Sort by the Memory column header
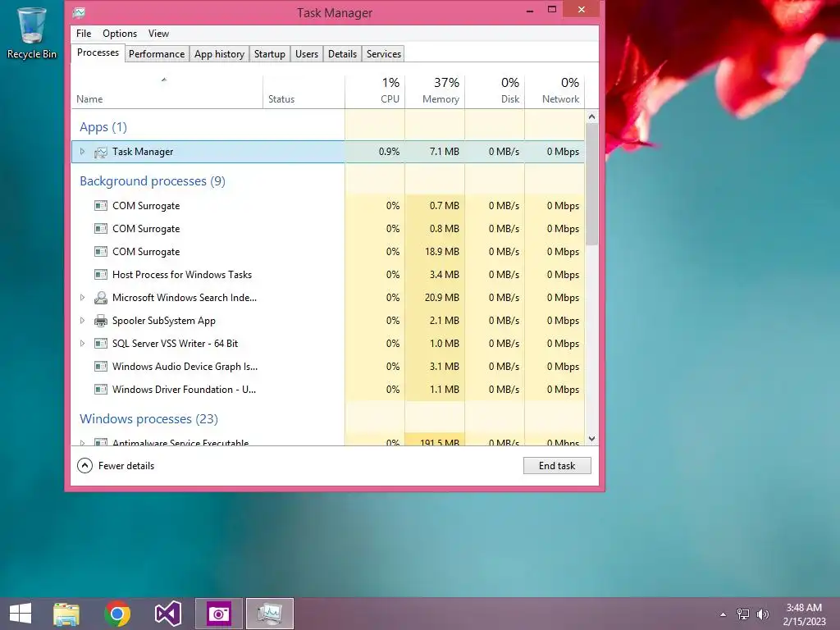Viewport: 840px width, 630px height. (435, 92)
